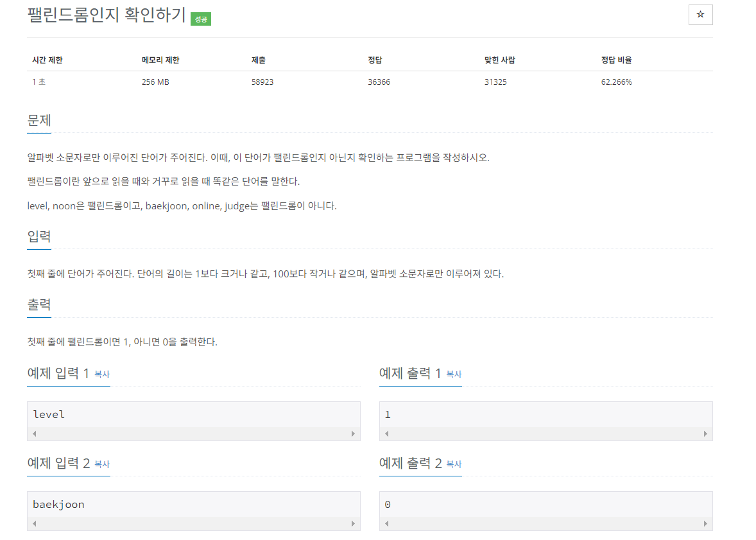Click the 예제 출력 1 heading
This screenshot has width=756, height=540.
pos(410,373)
